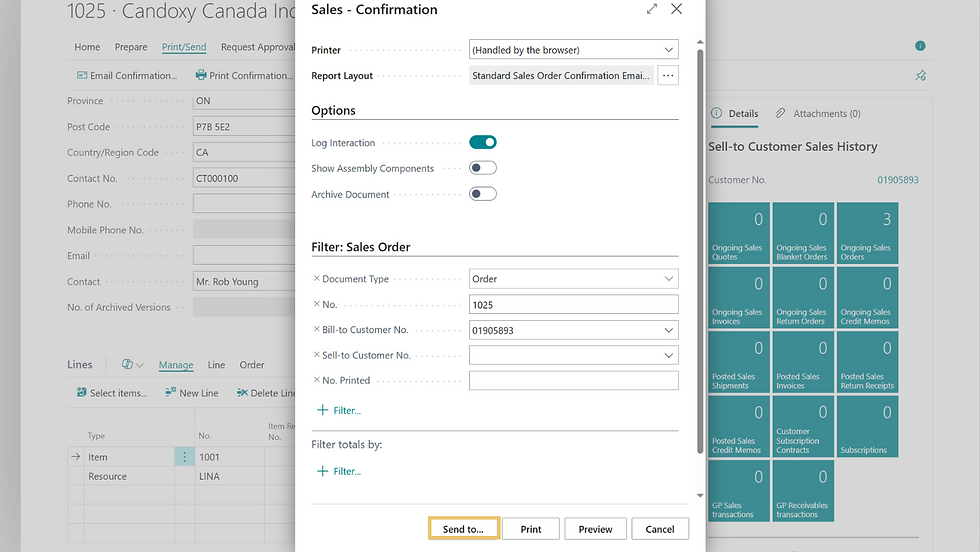Toggle the Log Interaction switch

point(482,143)
